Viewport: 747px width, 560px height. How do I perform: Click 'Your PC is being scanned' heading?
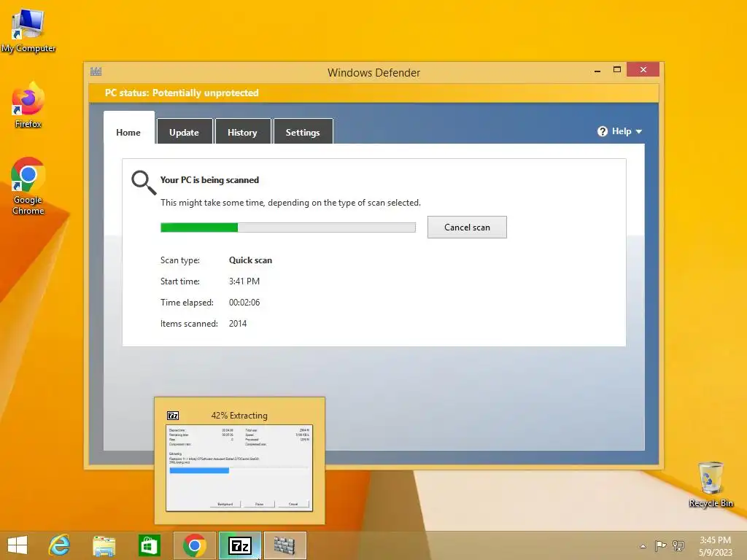point(209,180)
